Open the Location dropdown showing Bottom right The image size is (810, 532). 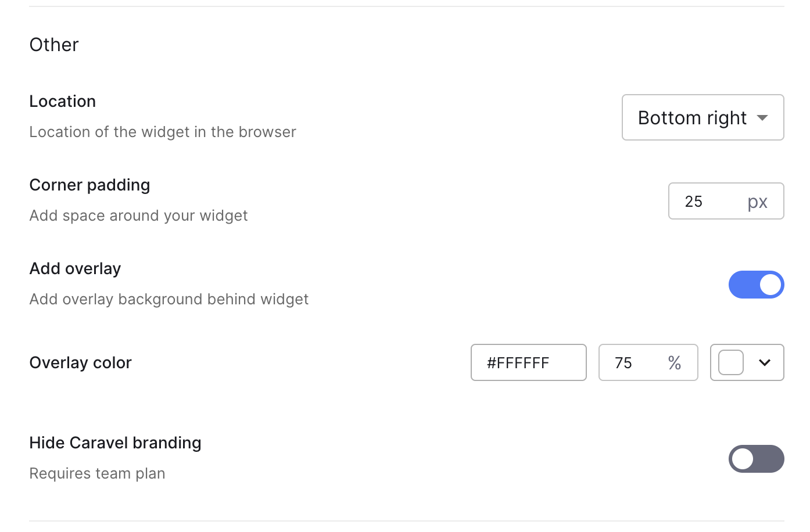click(703, 117)
